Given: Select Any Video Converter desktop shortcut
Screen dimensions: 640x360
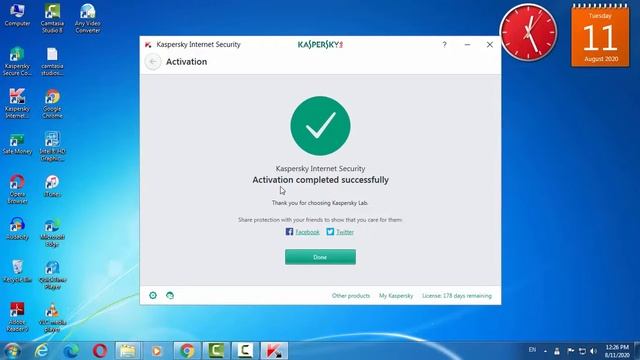Looking at the screenshot, I should (88, 18).
